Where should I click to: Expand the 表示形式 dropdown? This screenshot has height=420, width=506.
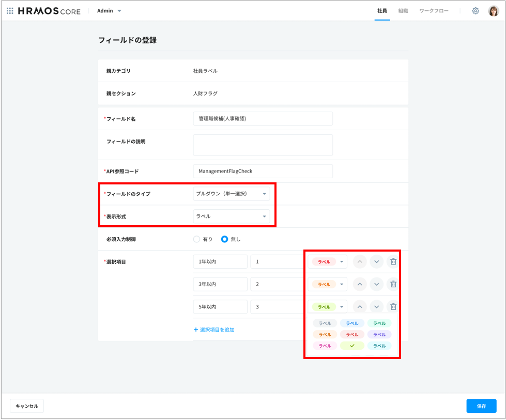point(231,216)
